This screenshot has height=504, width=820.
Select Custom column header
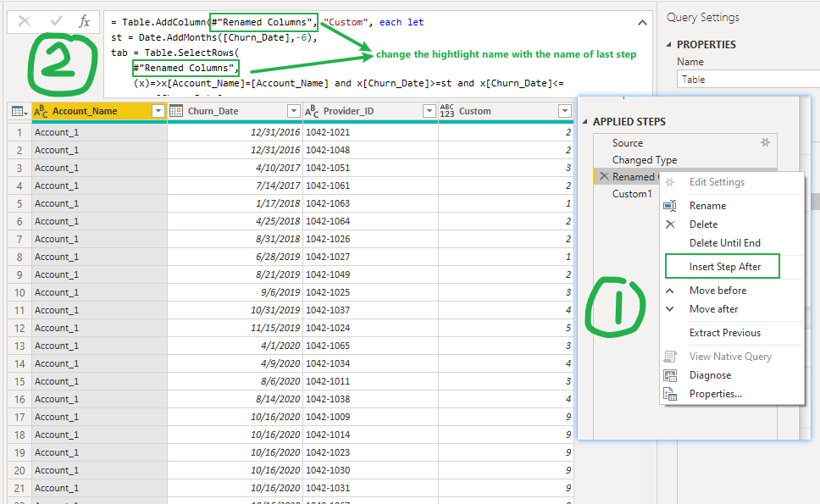tap(506, 111)
